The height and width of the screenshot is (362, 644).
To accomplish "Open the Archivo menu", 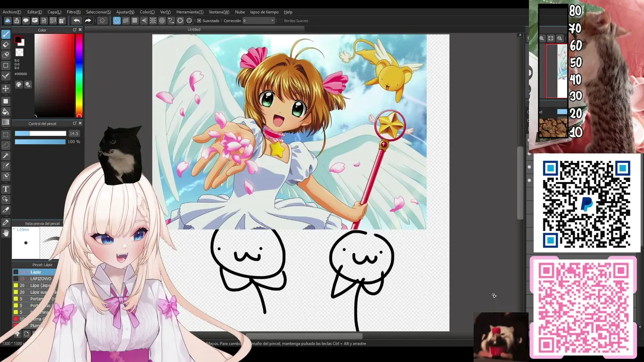I will coord(12,12).
